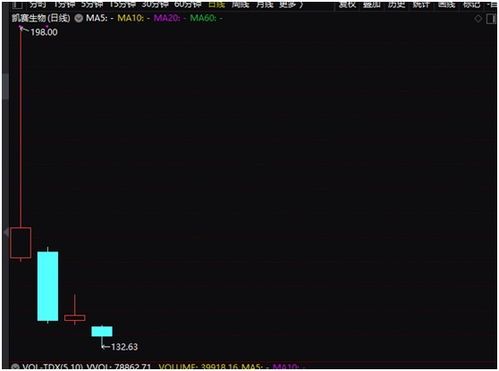
Task: Select the small cyan fourth candlestick
Action: (102, 331)
